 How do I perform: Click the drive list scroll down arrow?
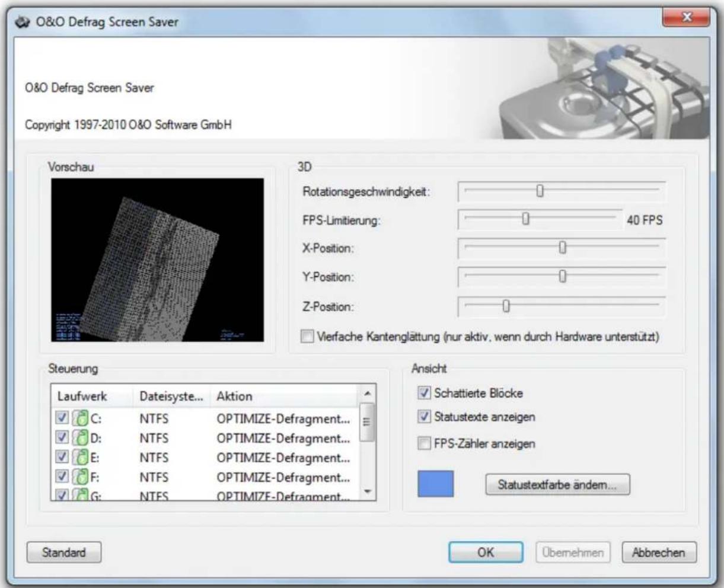tap(368, 491)
